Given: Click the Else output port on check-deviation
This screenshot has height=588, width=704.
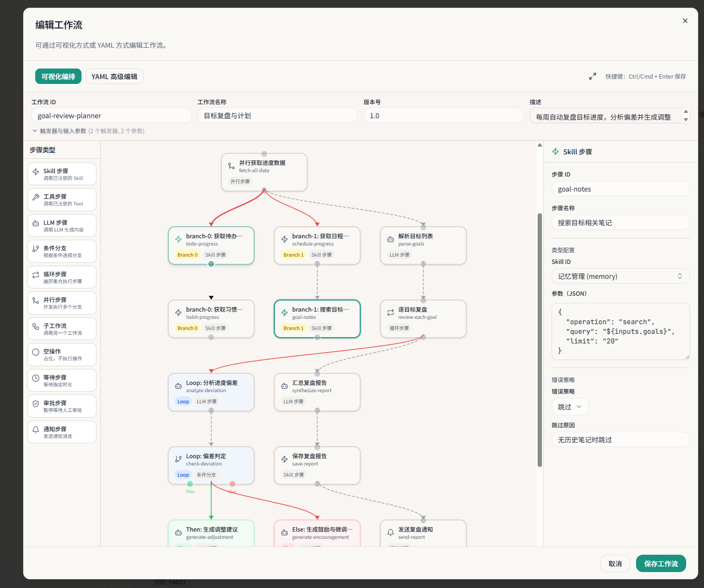Looking at the screenshot, I should pos(232,484).
